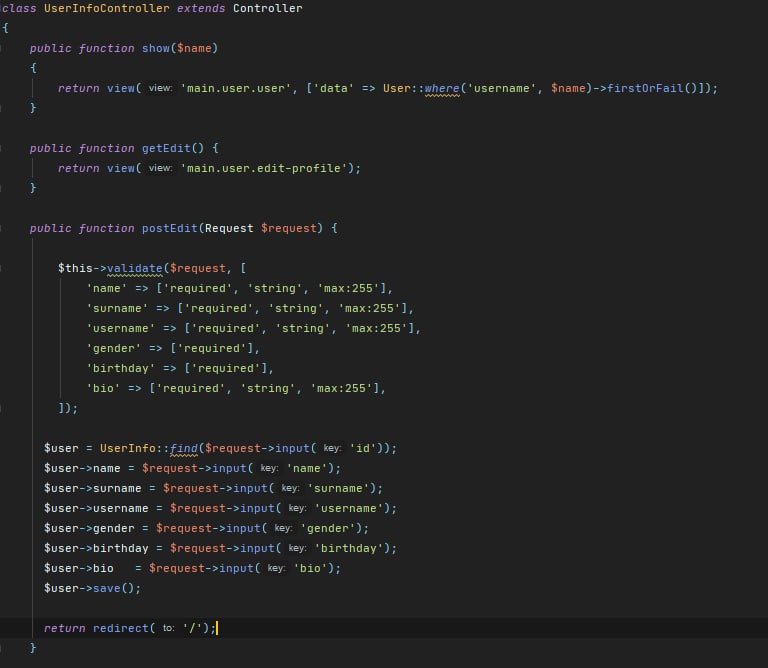Viewport: 768px width, 668px height.
Task: Click $user->username assignment target
Action: 96,509
